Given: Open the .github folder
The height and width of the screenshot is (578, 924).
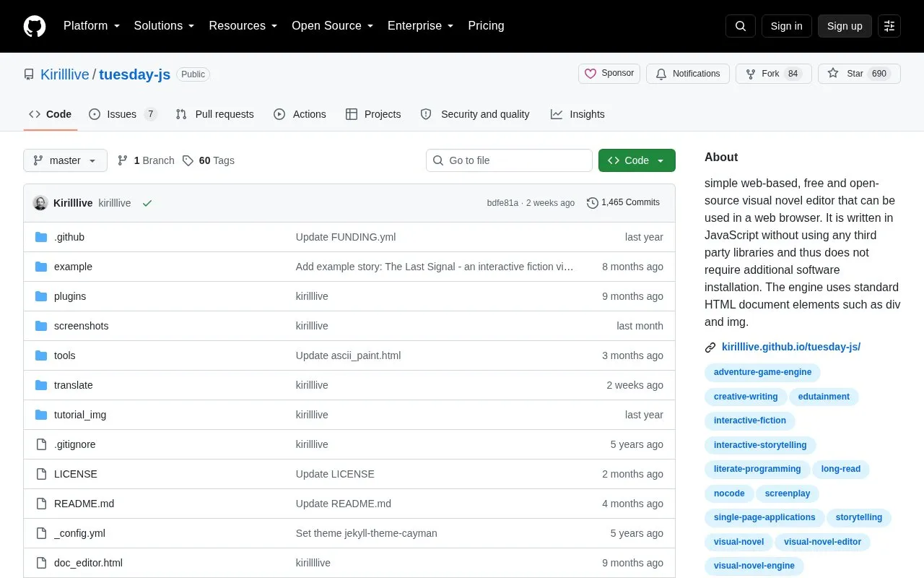Looking at the screenshot, I should 69,237.
